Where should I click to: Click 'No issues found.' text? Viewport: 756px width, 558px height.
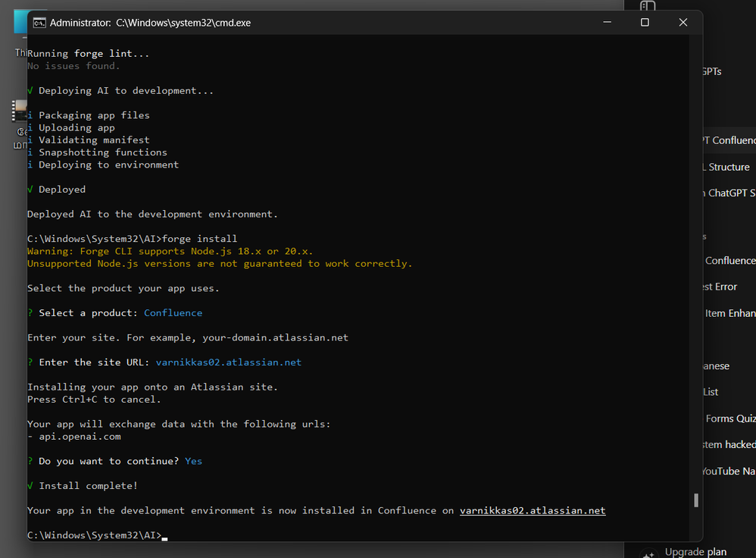click(x=73, y=66)
